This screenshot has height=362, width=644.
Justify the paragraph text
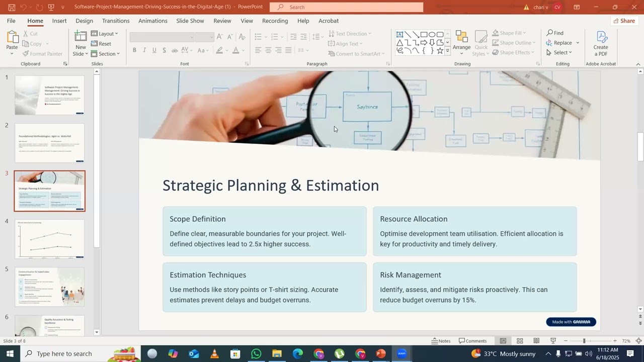[288, 50]
